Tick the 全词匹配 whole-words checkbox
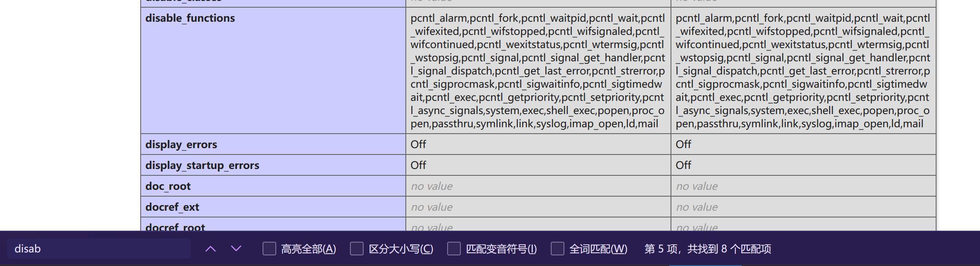 [x=558, y=249]
